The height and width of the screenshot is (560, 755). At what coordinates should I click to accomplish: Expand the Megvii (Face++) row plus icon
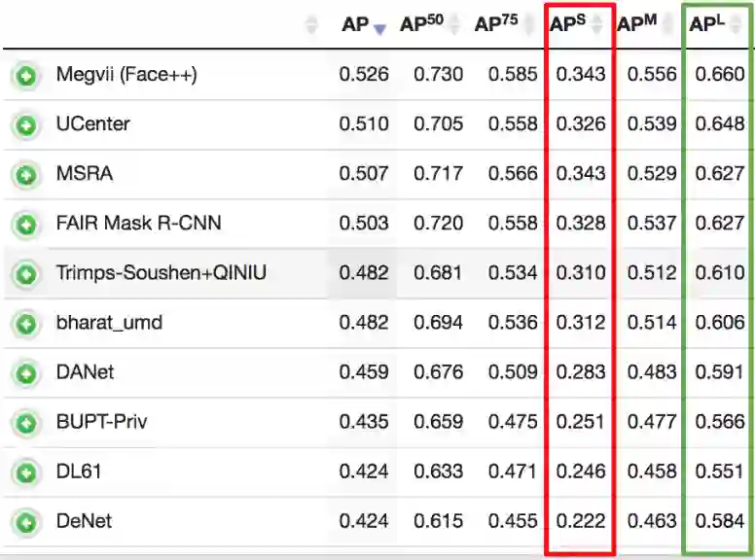pyautogui.click(x=25, y=75)
